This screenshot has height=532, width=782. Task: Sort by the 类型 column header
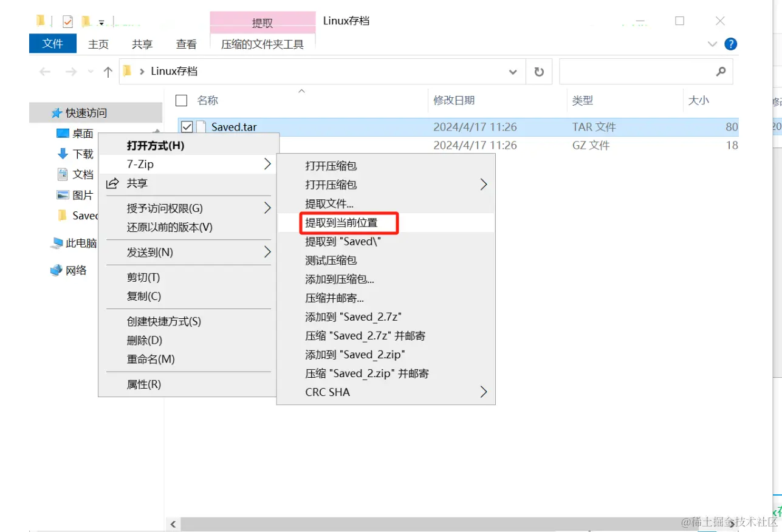tap(583, 101)
